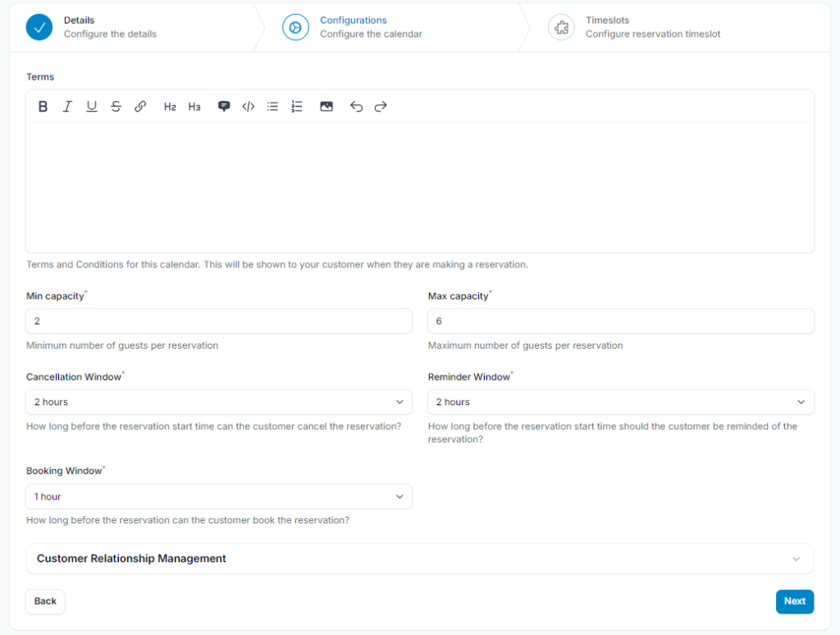Click the 'Terms' field label
Image resolution: width=840 pixels, height=635 pixels.
pos(40,77)
